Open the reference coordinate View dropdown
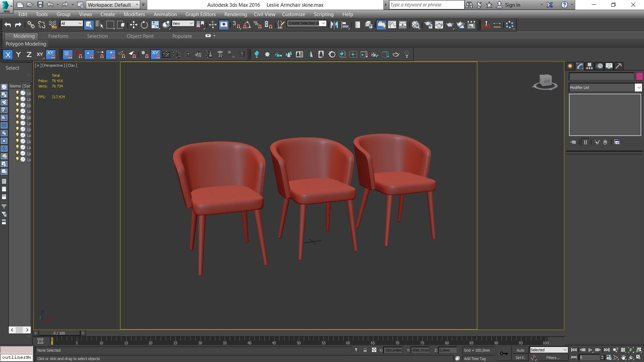The height and width of the screenshot is (362, 644). 183,23
